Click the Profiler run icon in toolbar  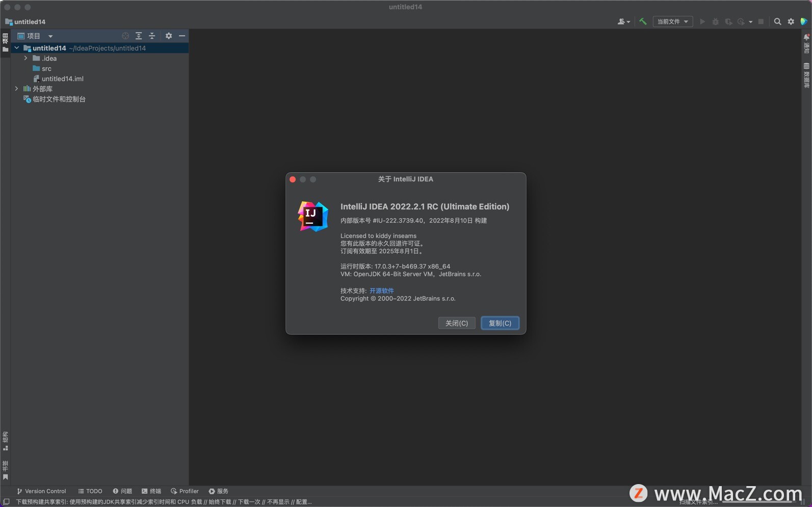point(741,21)
